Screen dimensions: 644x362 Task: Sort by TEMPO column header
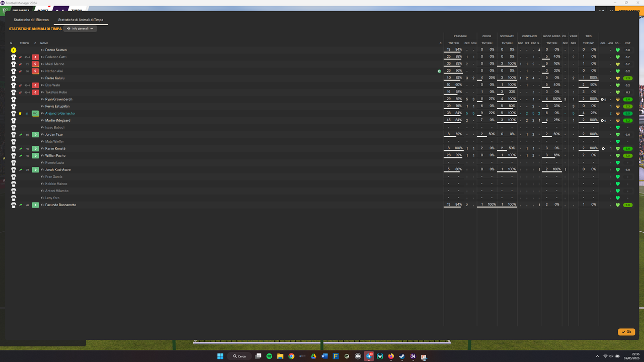pyautogui.click(x=24, y=43)
